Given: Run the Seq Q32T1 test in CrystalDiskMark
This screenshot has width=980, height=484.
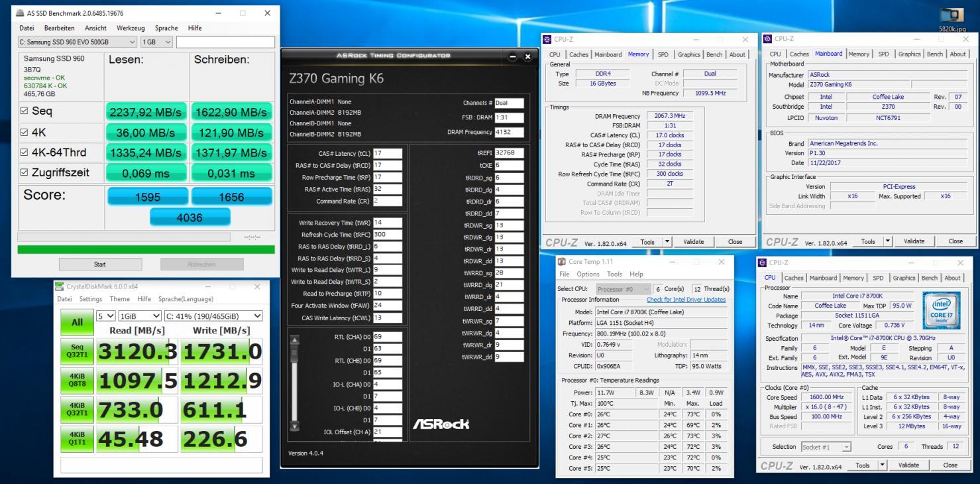Looking at the screenshot, I should (x=77, y=351).
